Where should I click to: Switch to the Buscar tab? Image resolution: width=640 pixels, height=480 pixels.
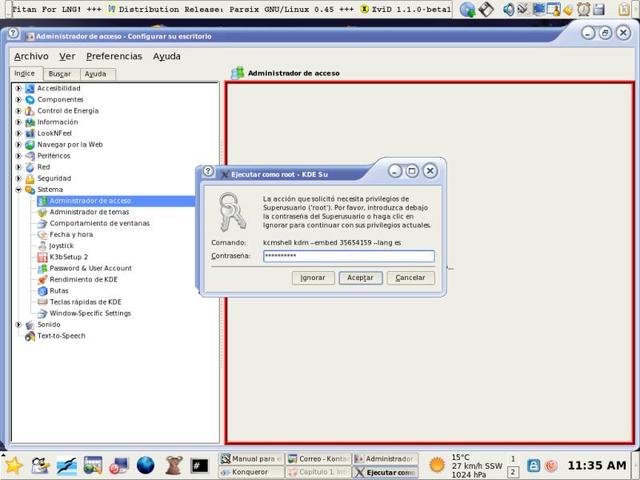[x=60, y=74]
